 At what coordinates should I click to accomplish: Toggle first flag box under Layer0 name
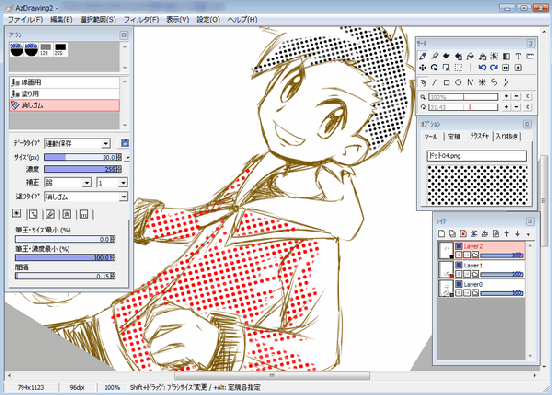[459, 293]
